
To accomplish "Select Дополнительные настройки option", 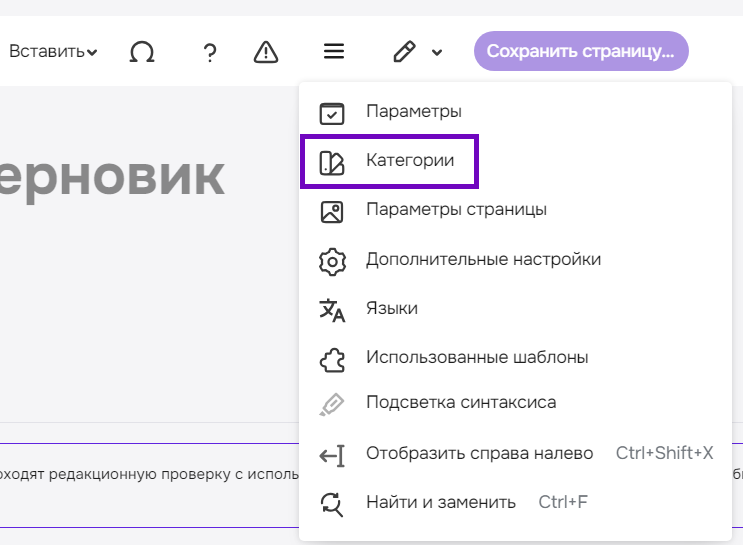I will pyautogui.click(x=483, y=259).
